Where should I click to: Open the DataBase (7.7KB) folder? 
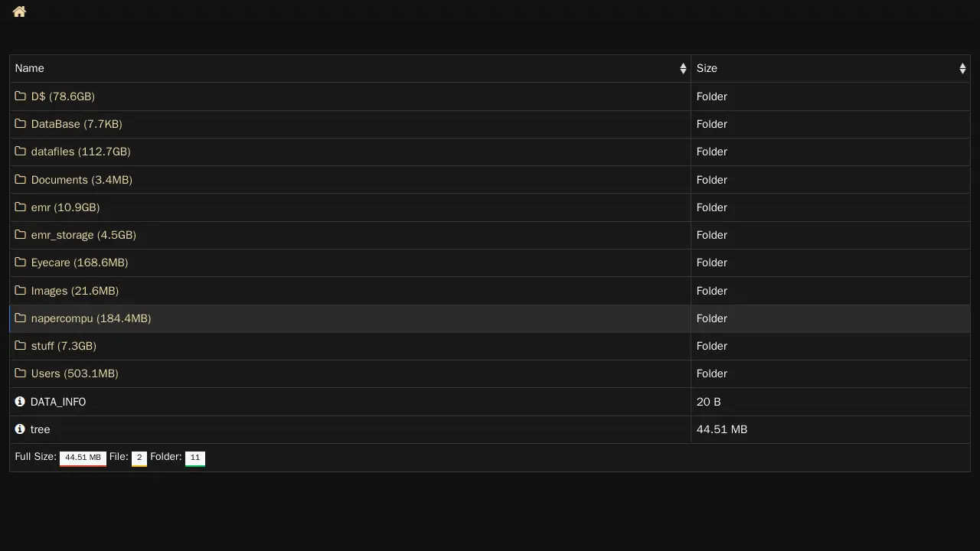click(77, 124)
